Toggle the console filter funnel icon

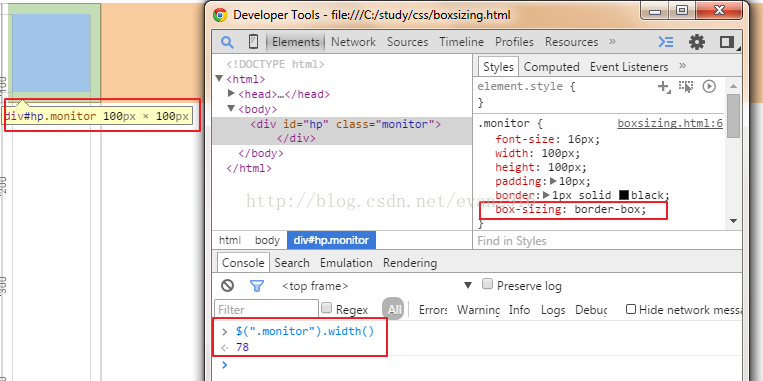pyautogui.click(x=256, y=286)
